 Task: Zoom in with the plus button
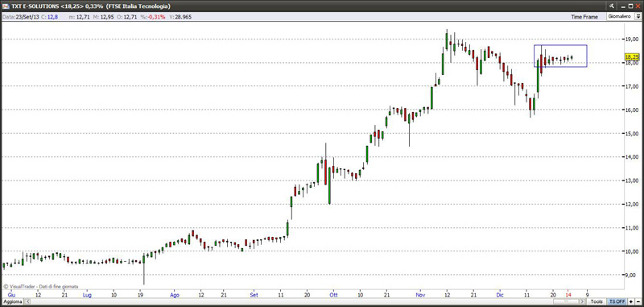click(x=631, y=301)
